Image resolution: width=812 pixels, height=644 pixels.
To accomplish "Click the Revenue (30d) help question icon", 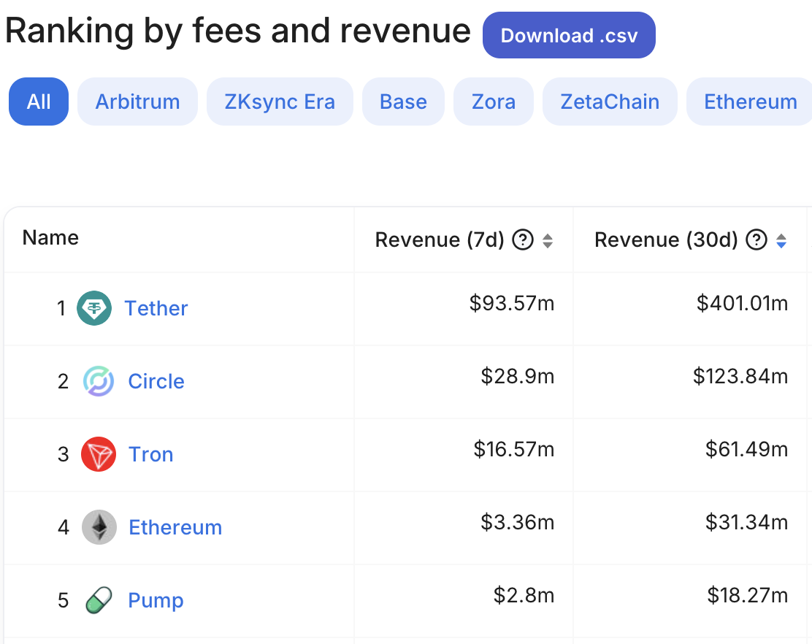I will click(757, 239).
